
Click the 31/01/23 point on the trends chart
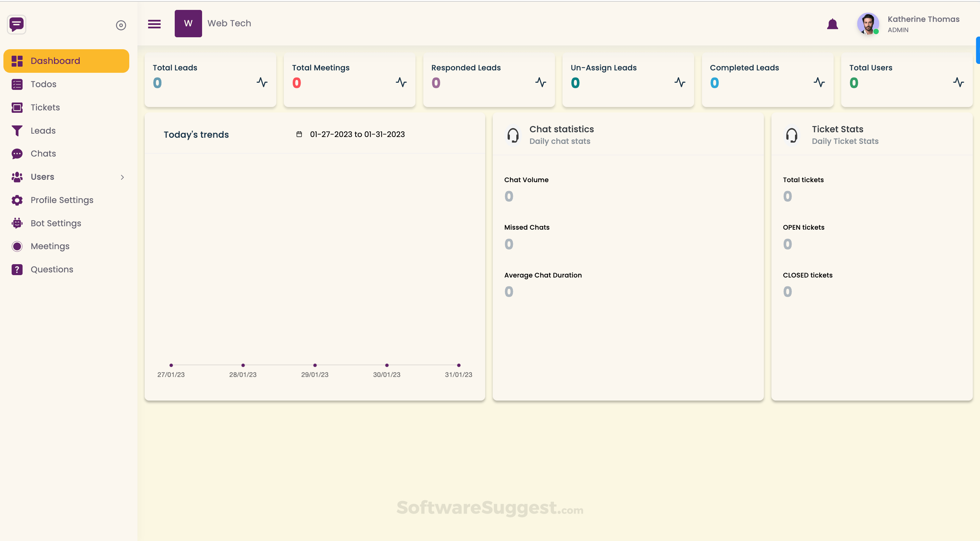[x=459, y=365]
